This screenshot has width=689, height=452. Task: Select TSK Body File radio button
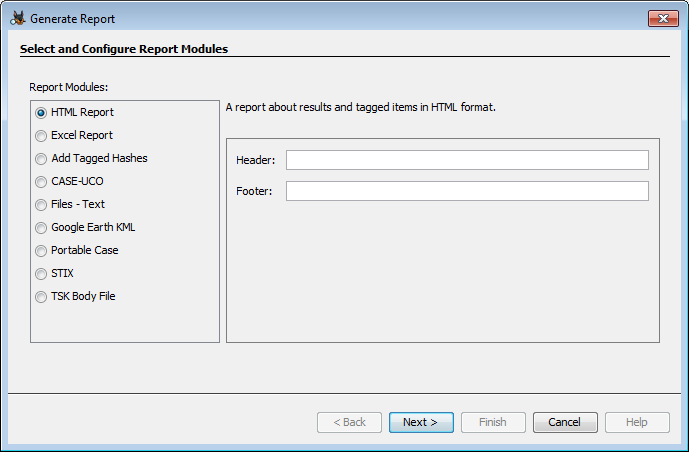(41, 296)
